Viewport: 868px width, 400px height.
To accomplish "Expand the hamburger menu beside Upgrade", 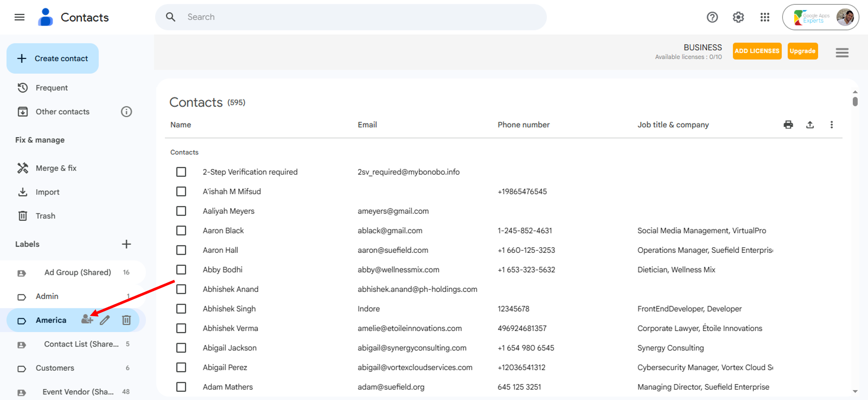I will tap(842, 53).
